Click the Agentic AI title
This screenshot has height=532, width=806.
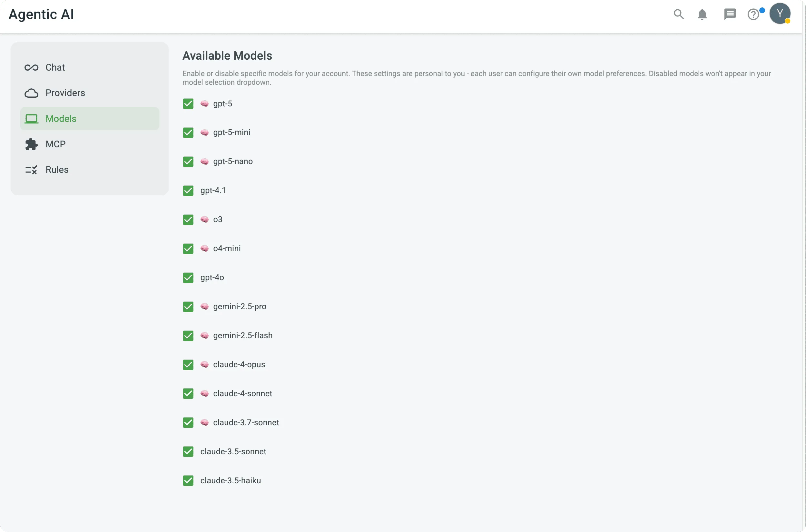[41, 14]
